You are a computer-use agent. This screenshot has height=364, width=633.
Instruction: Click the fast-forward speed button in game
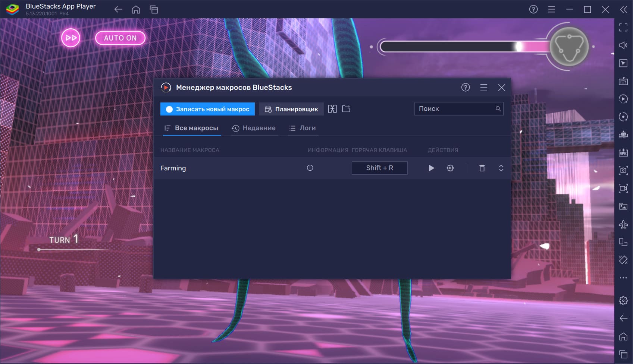coord(70,38)
